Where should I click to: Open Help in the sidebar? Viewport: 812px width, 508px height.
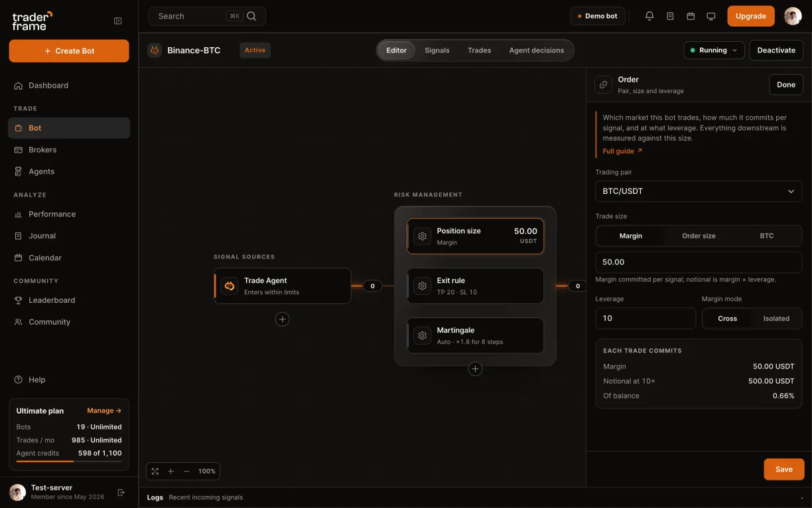(x=69, y=380)
